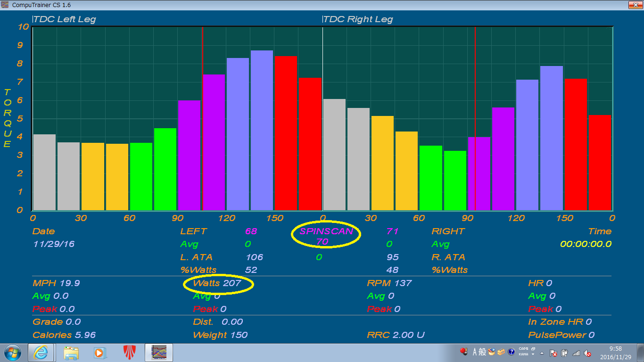Click the 'Grade 0.0' value
This screenshot has width=644, height=362.
point(56,321)
